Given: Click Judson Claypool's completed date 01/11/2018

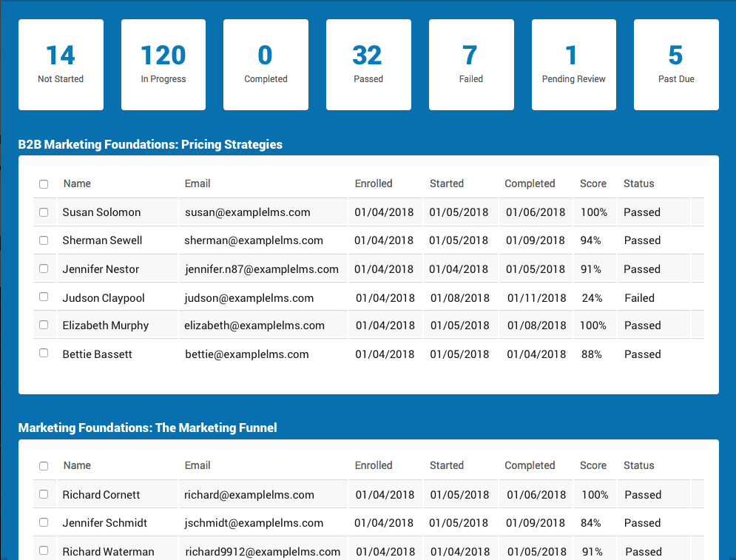Looking at the screenshot, I should click(536, 297).
